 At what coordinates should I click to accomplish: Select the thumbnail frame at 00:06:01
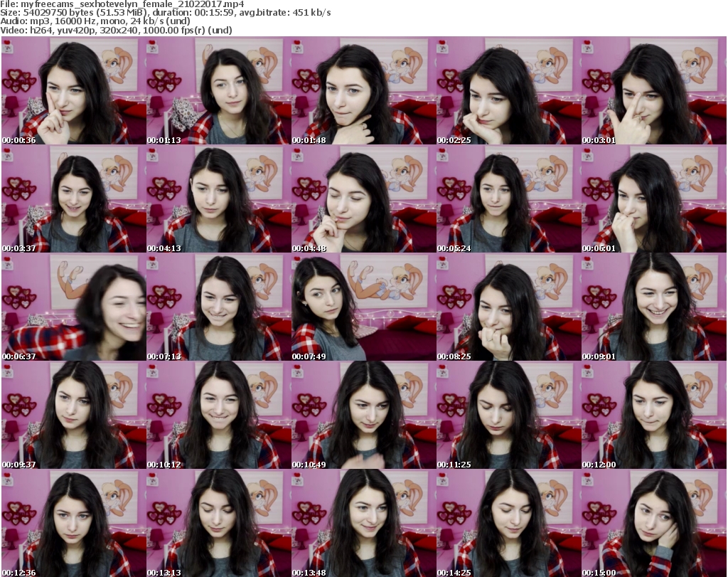[654, 198]
